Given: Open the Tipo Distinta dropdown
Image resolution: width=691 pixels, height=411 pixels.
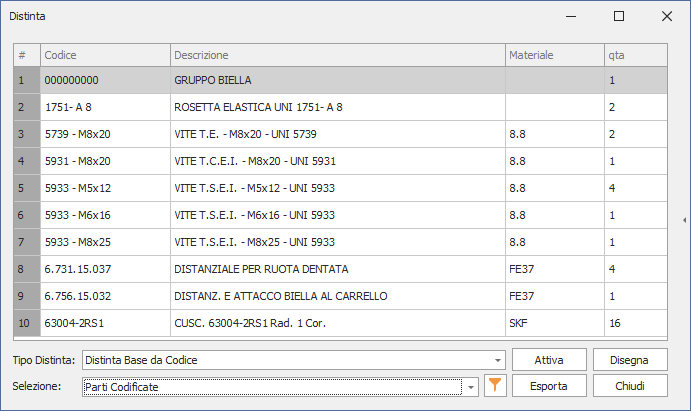Looking at the screenshot, I should 498,360.
